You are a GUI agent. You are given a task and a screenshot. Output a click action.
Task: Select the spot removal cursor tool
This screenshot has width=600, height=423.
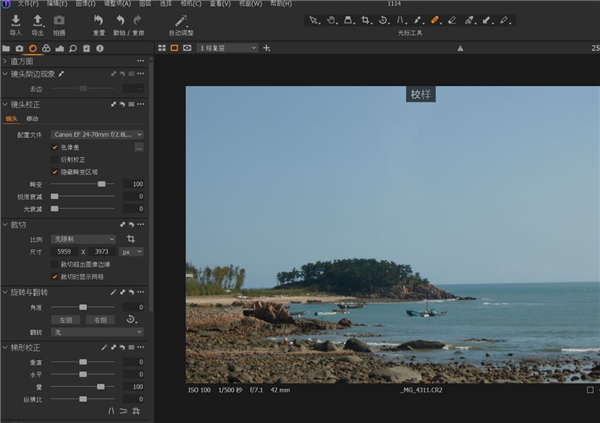pos(417,20)
